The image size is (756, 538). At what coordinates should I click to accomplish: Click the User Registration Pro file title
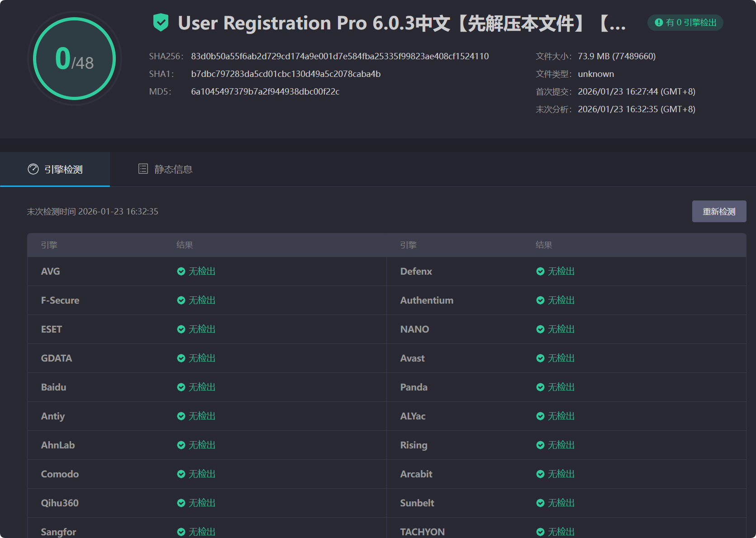402,23
